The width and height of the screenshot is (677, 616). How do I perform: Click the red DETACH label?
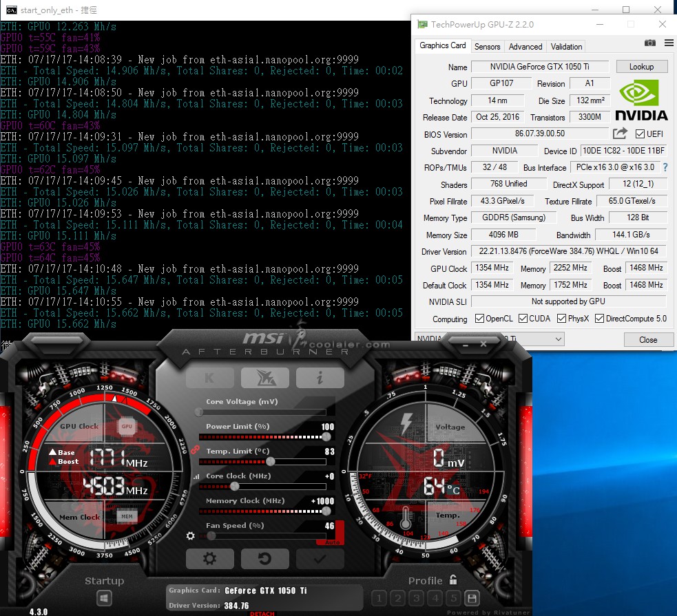(262, 613)
